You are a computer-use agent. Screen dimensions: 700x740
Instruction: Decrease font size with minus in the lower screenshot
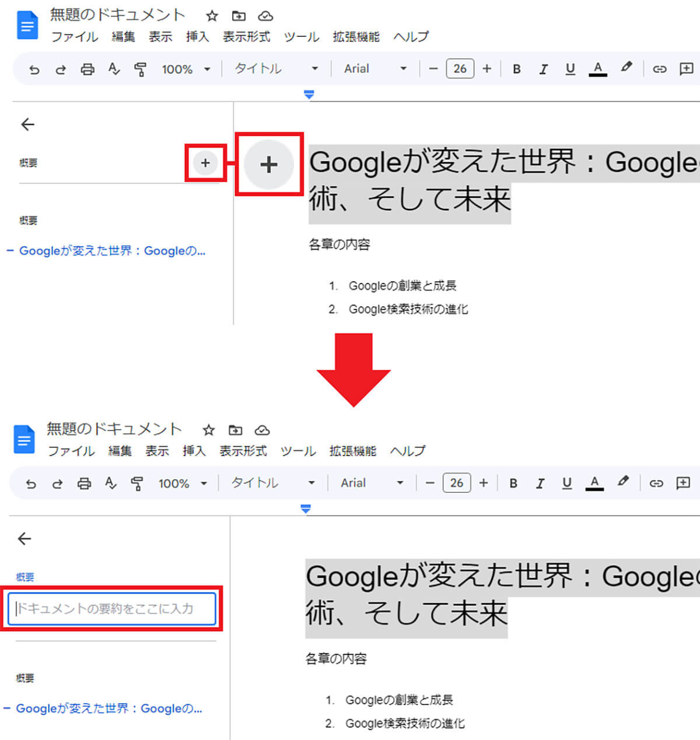430,483
